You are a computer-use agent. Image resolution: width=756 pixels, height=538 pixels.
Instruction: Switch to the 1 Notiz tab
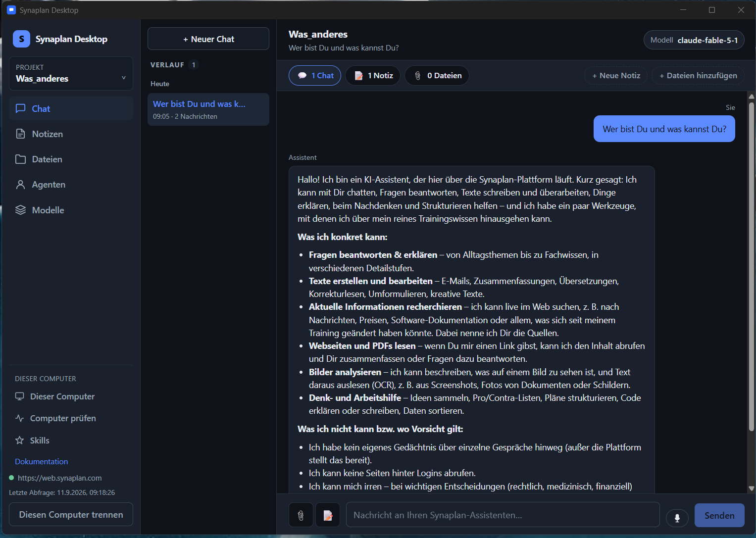point(373,76)
